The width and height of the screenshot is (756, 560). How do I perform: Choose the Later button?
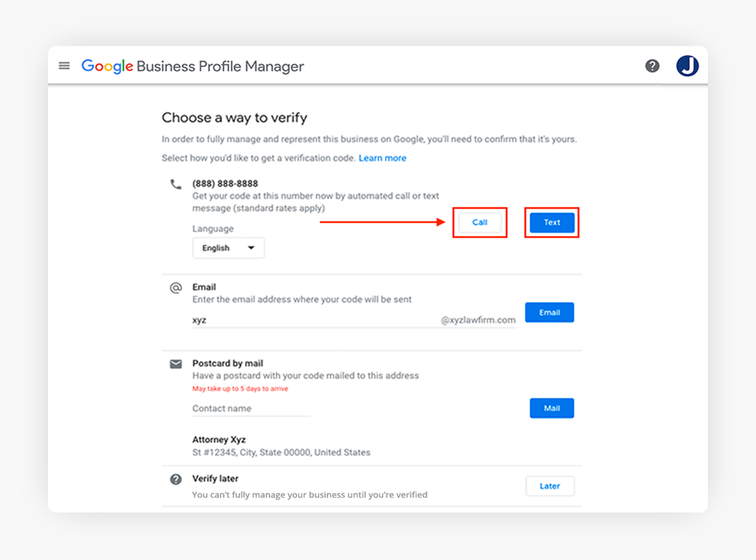pyautogui.click(x=550, y=486)
